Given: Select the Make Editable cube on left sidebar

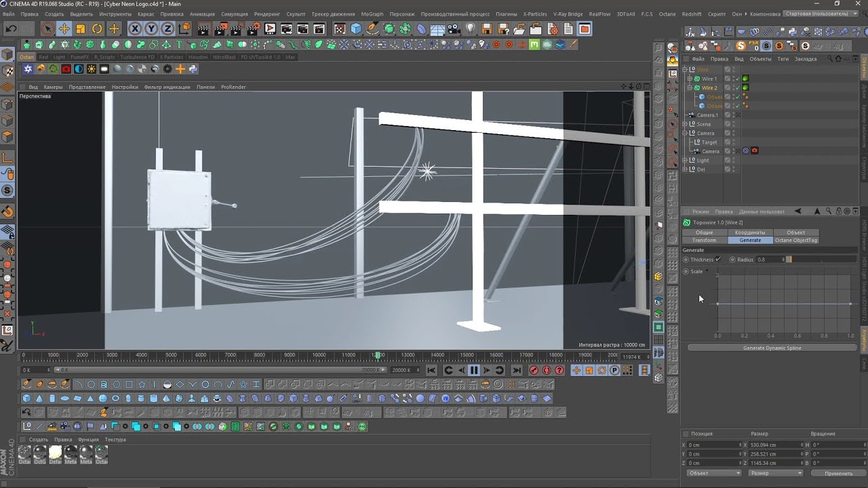Looking at the screenshot, I should (7, 54).
